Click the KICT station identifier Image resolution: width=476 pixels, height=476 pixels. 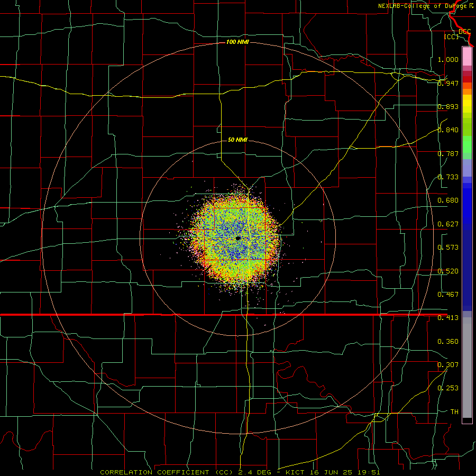(x=295, y=472)
